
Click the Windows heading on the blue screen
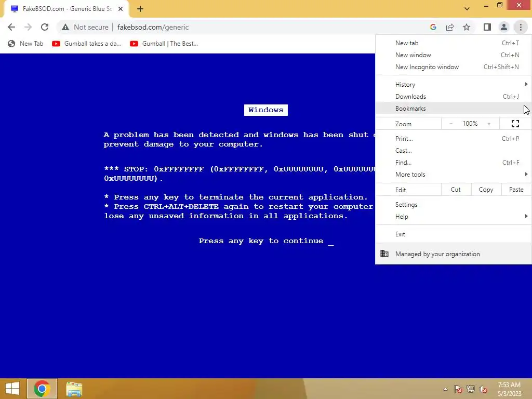pyautogui.click(x=265, y=110)
